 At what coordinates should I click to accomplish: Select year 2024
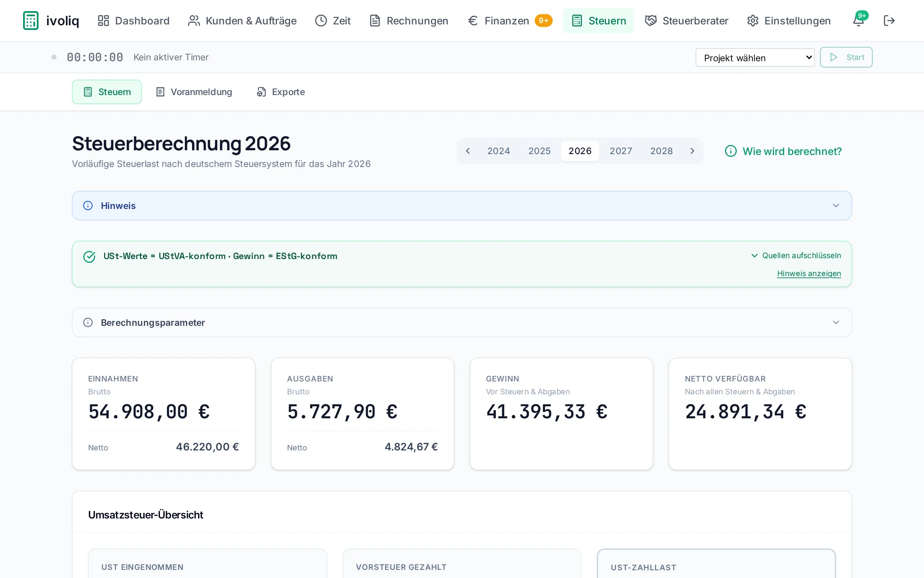pos(498,151)
